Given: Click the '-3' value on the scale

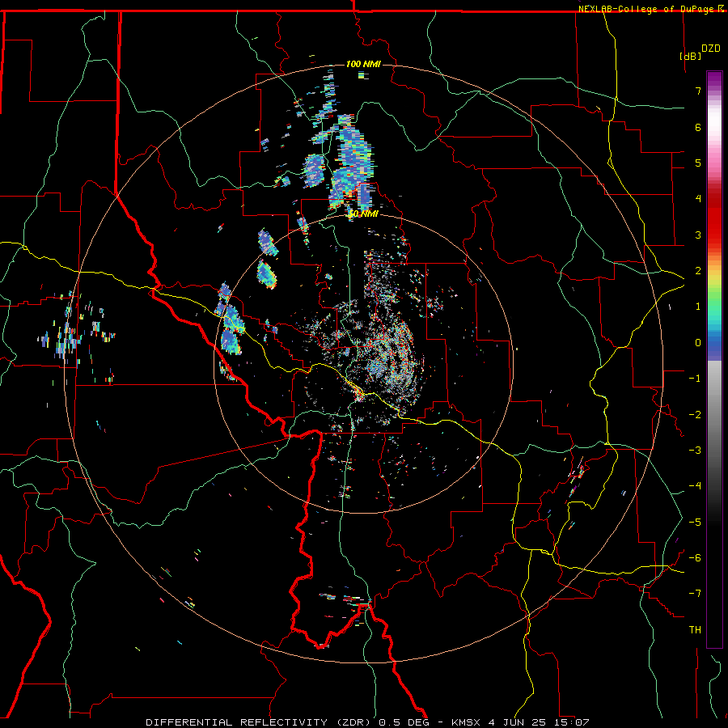Looking at the screenshot, I should click(x=695, y=451).
